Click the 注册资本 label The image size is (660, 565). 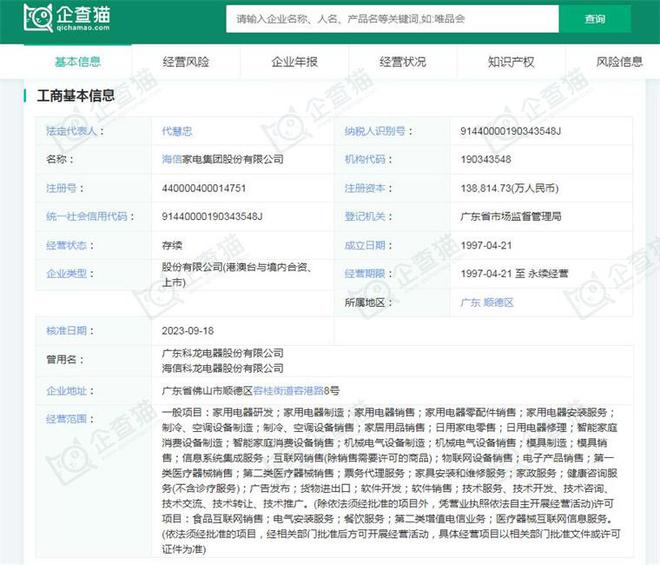click(x=368, y=188)
